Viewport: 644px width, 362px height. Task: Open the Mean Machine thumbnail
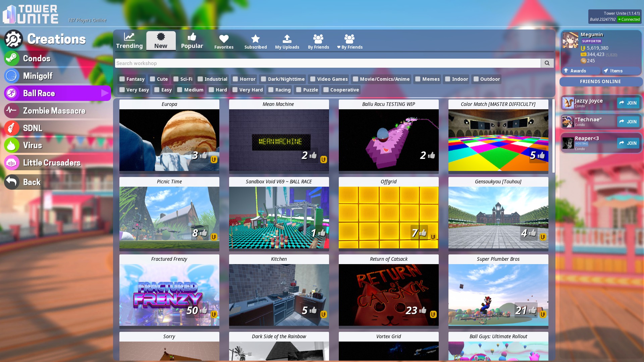tap(279, 140)
